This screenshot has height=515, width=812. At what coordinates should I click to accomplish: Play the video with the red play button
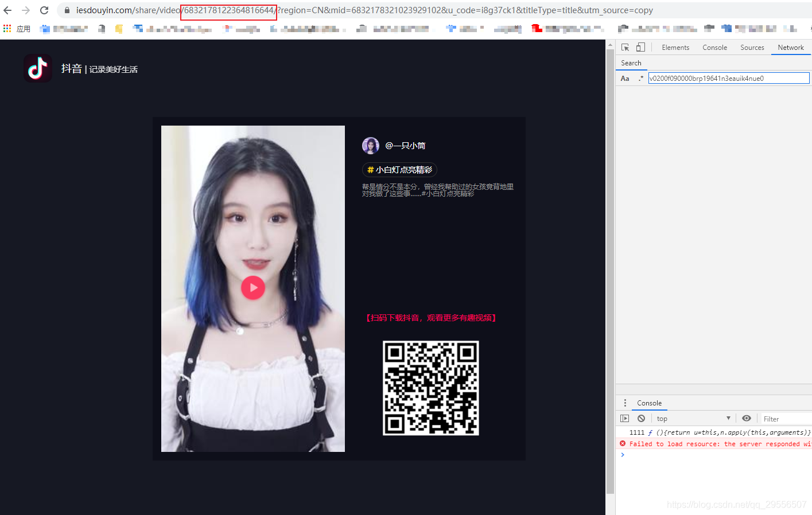[253, 288]
